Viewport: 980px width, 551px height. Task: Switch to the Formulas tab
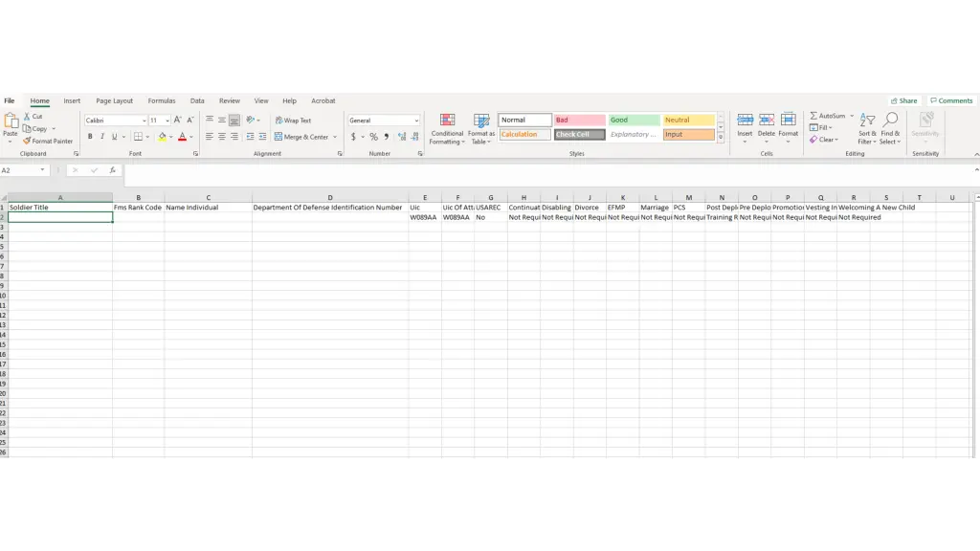point(162,100)
